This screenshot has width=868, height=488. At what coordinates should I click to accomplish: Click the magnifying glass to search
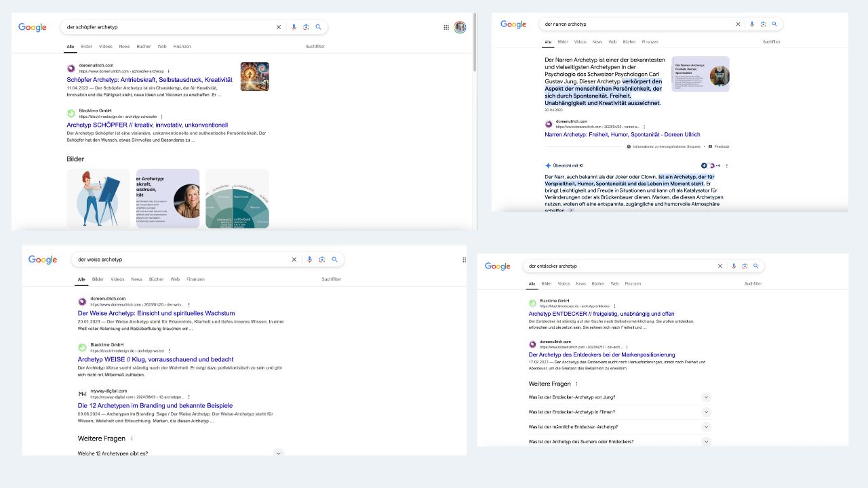coord(319,27)
